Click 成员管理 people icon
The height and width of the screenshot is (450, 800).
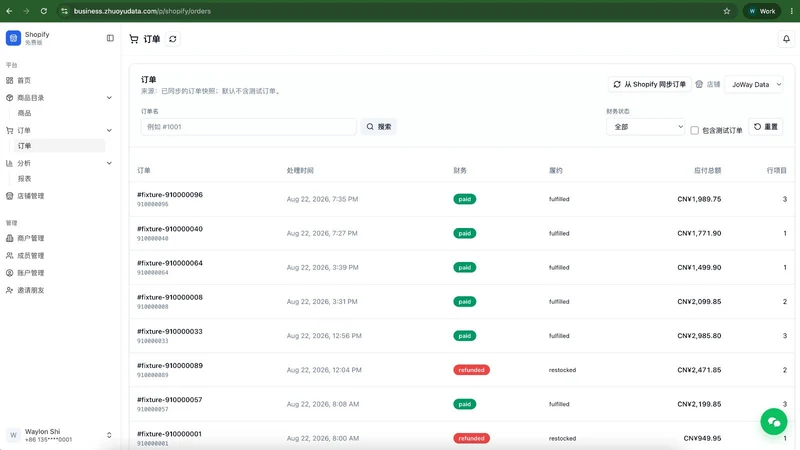[9, 255]
